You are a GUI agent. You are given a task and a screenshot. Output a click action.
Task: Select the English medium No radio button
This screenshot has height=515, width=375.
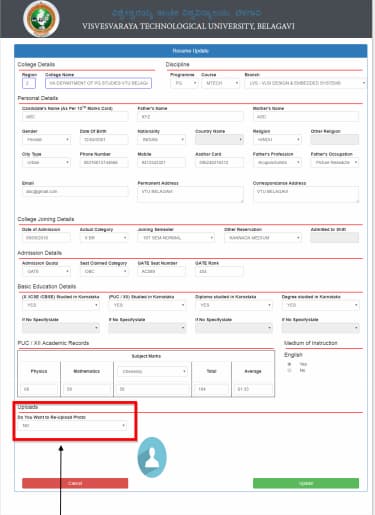click(x=290, y=370)
